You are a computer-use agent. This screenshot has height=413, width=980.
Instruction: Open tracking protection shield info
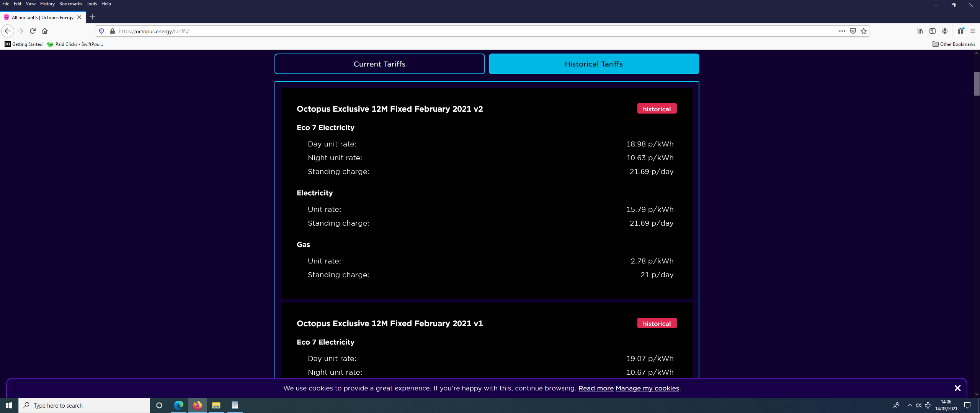[101, 31]
